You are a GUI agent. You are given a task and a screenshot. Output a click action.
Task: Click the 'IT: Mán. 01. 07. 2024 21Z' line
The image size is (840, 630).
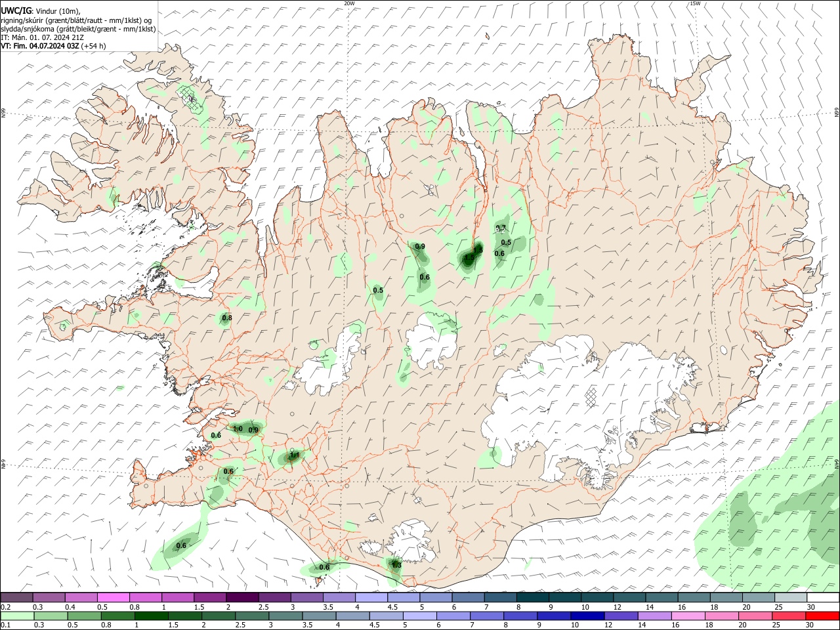[x=42, y=37]
